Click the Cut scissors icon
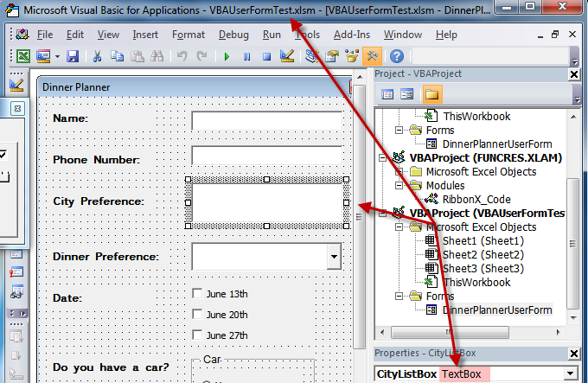 [97, 57]
